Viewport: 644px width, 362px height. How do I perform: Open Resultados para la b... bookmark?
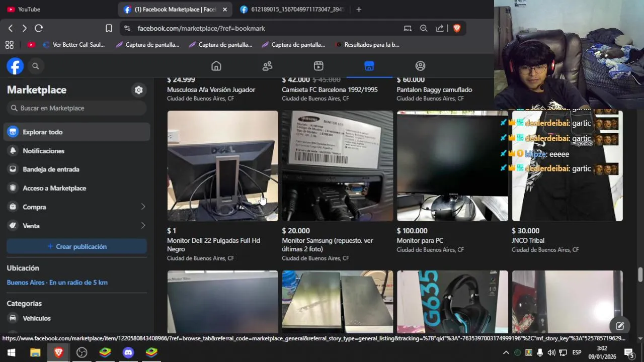tap(367, 45)
